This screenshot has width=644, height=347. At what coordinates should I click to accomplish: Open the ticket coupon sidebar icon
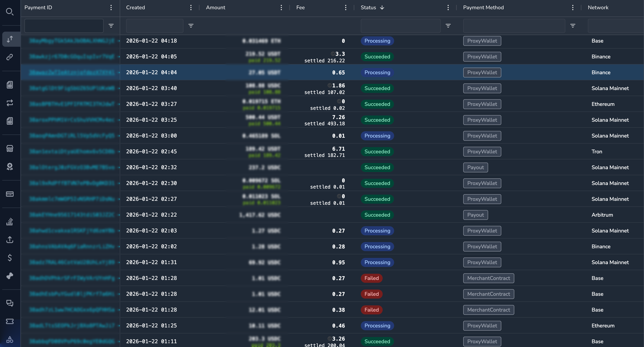(x=10, y=321)
